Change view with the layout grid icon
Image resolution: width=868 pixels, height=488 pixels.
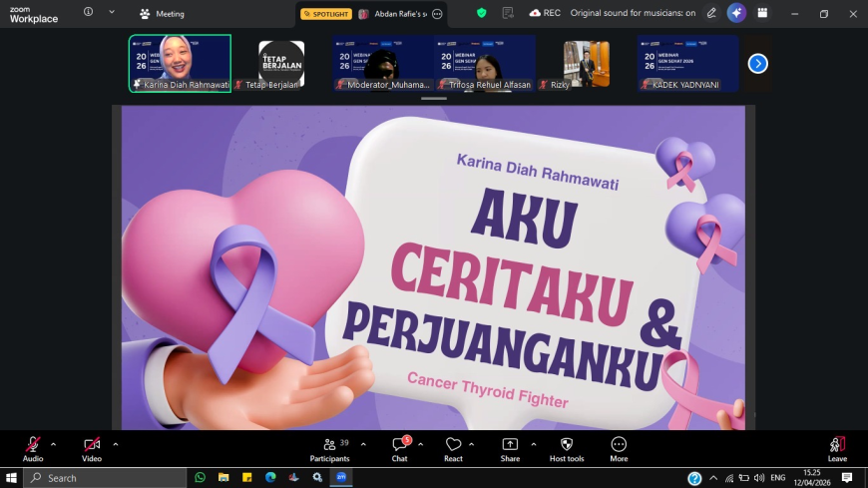(x=762, y=13)
